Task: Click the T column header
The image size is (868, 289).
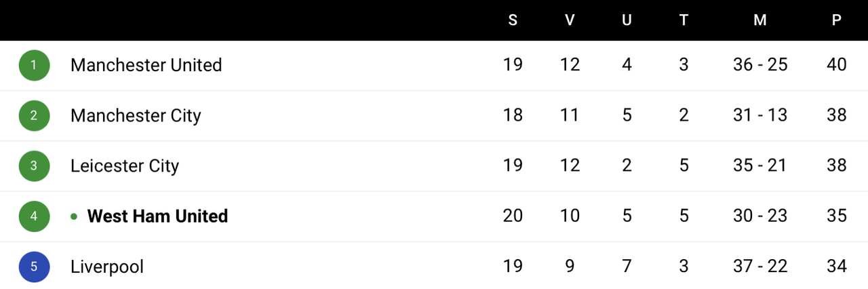Action: tap(684, 20)
